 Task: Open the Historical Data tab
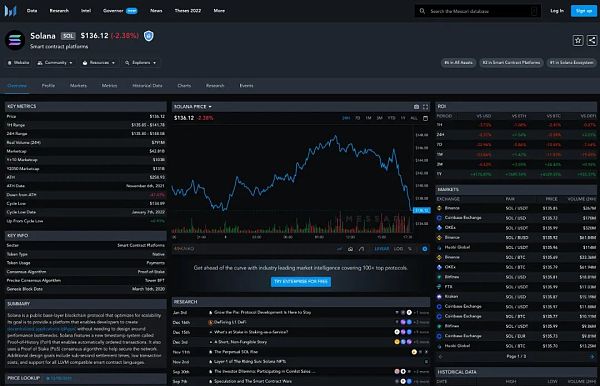point(147,86)
